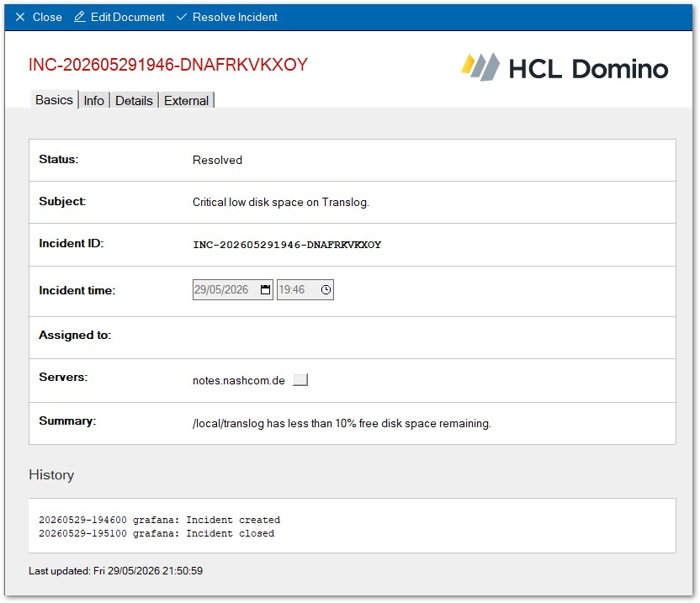Click the Close X icon

pos(20,17)
